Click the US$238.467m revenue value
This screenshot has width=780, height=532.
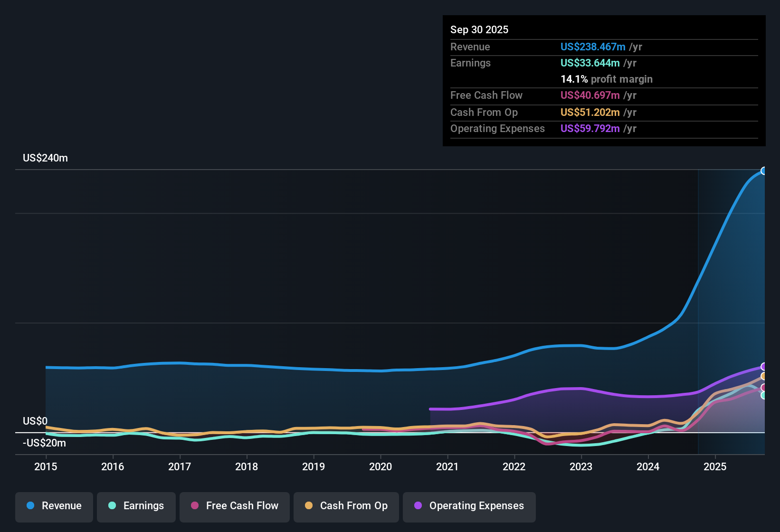click(x=593, y=47)
